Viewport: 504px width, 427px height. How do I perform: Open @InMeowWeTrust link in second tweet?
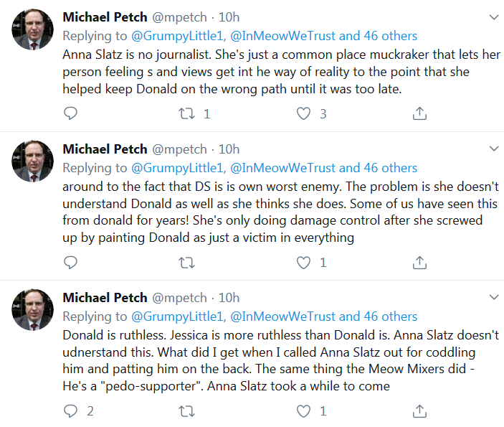click(x=283, y=168)
